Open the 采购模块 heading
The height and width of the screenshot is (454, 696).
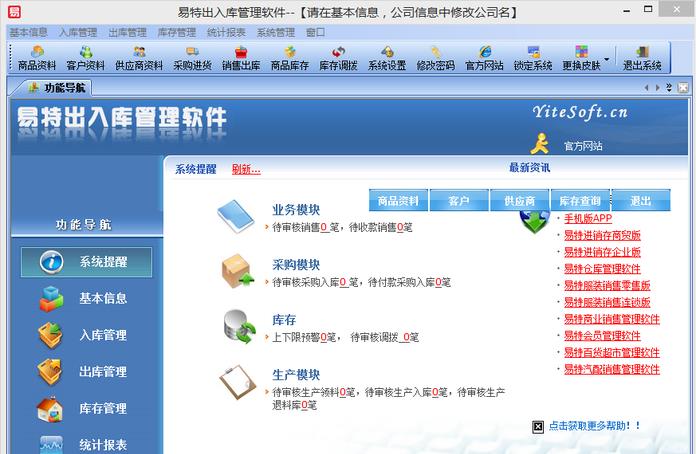tap(296, 265)
